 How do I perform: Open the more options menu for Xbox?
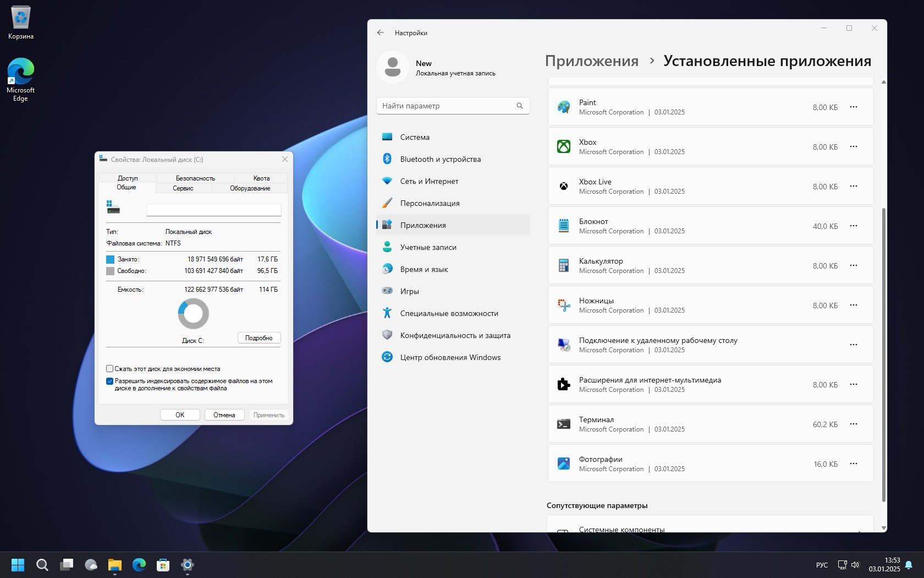pos(854,147)
